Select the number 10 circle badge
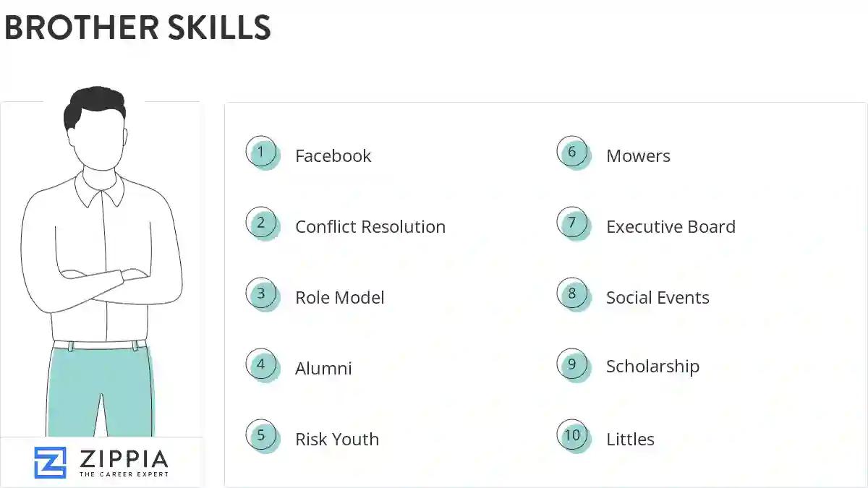 [x=572, y=436]
